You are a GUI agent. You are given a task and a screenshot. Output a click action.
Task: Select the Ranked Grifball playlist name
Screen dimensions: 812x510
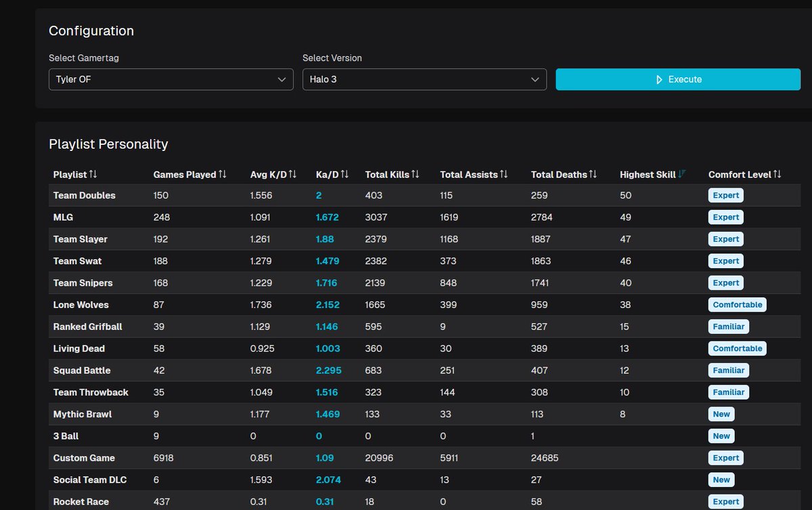[x=88, y=326]
